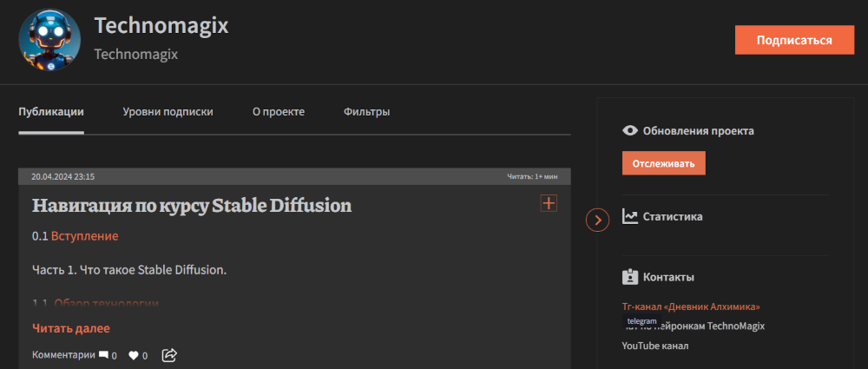Open the чат по нейронкам TechnoMagix link

(x=694, y=326)
